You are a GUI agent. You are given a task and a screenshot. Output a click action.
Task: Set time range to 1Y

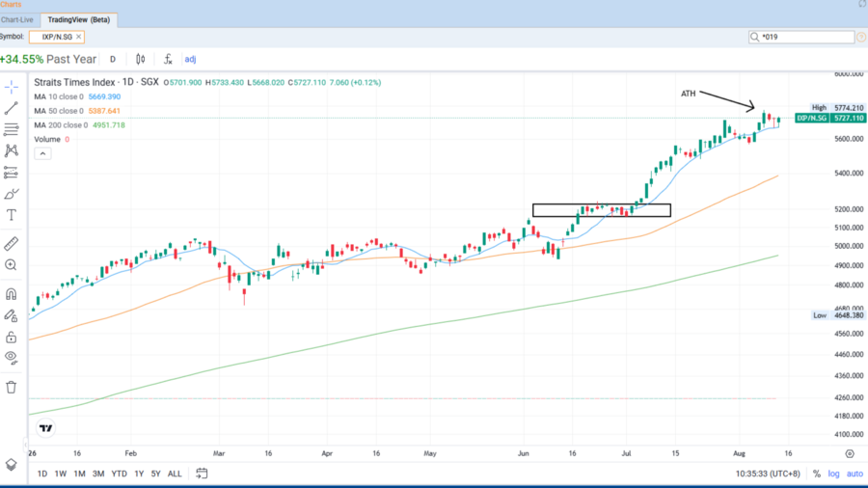click(139, 474)
